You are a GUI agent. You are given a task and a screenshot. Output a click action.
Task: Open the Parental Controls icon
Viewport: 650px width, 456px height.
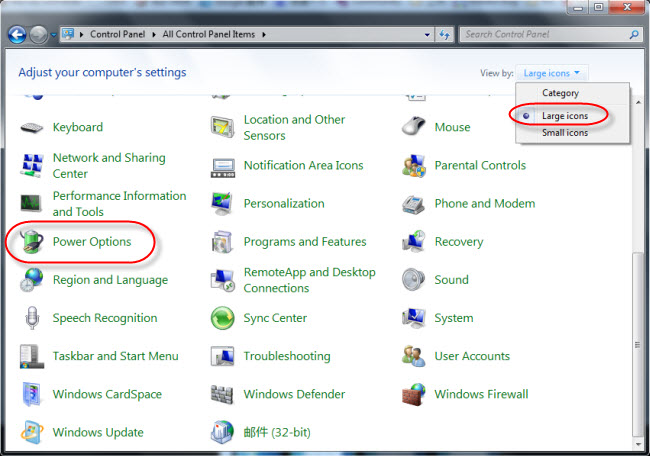click(x=413, y=165)
